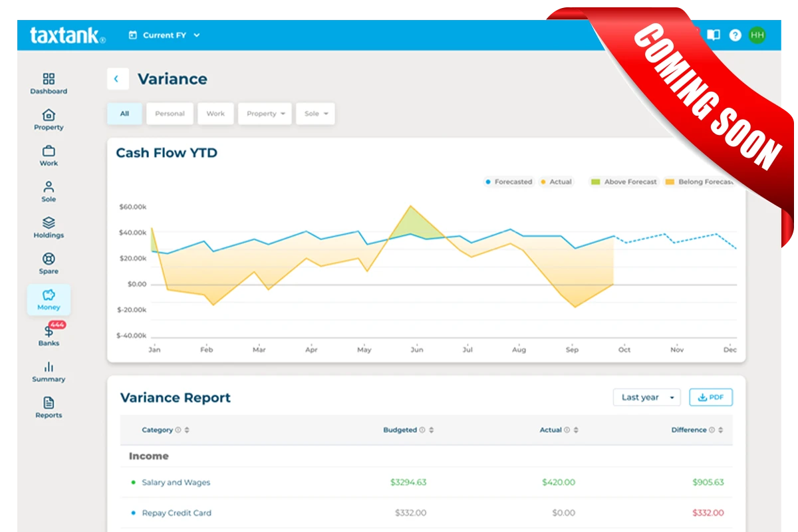798x532 pixels.
Task: Open the Dashboard panel
Action: [48, 83]
